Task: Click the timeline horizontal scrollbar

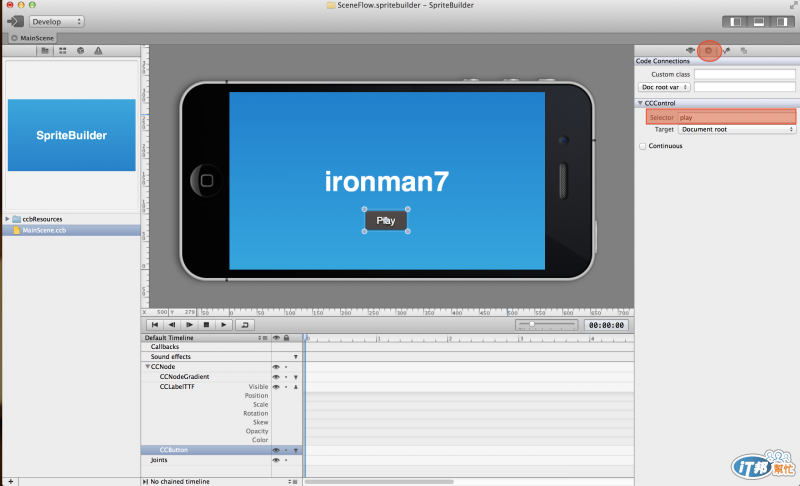Action: [x=379, y=481]
